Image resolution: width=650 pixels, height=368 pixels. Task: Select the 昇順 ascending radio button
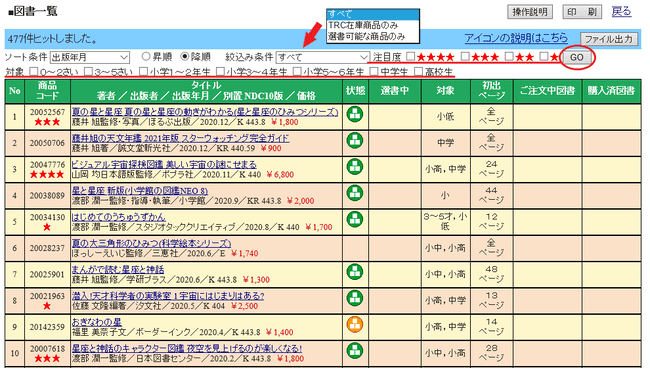point(146,56)
